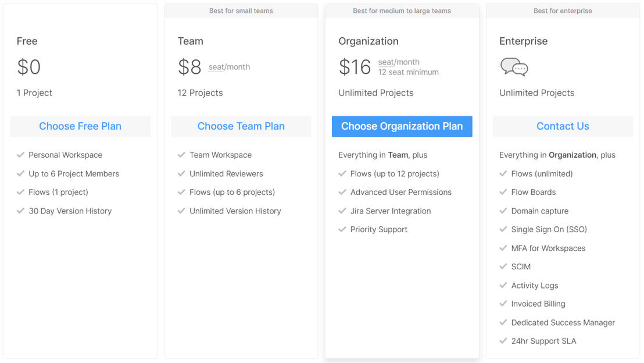Click checkmark beside 24hr Support SLA
This screenshot has width=644, height=363.
[503, 341]
